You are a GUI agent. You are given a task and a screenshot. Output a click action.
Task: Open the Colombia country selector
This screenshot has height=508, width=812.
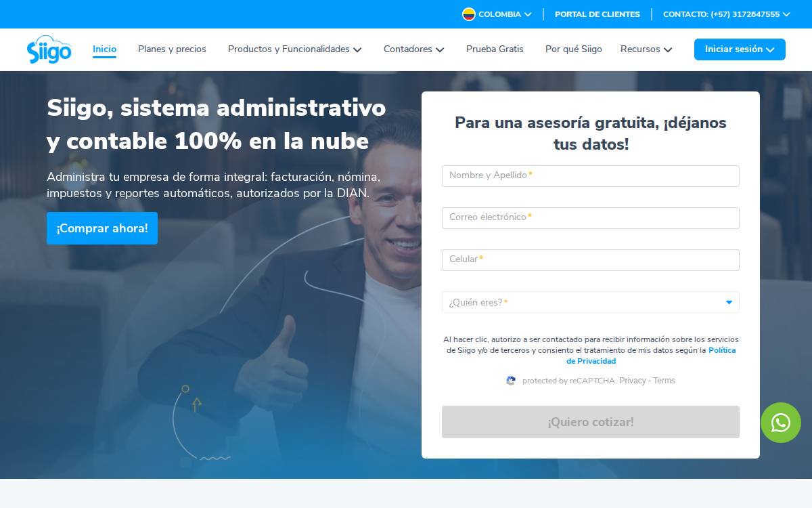(497, 14)
